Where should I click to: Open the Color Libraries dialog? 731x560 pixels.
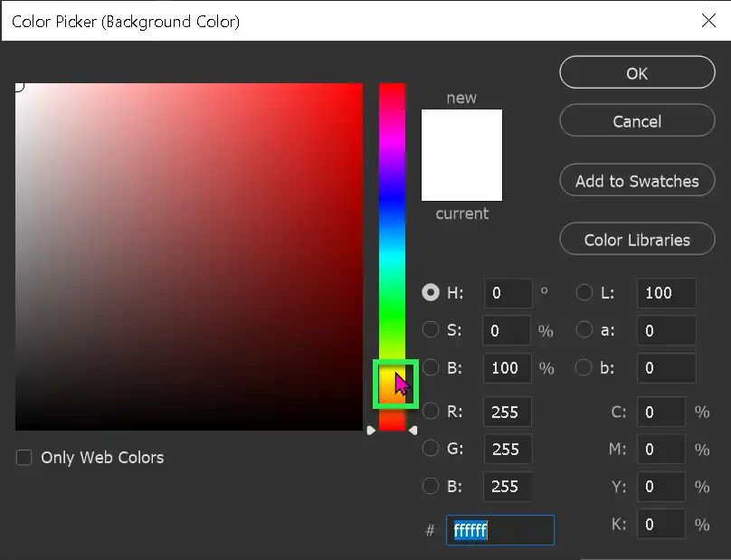pyautogui.click(x=637, y=239)
